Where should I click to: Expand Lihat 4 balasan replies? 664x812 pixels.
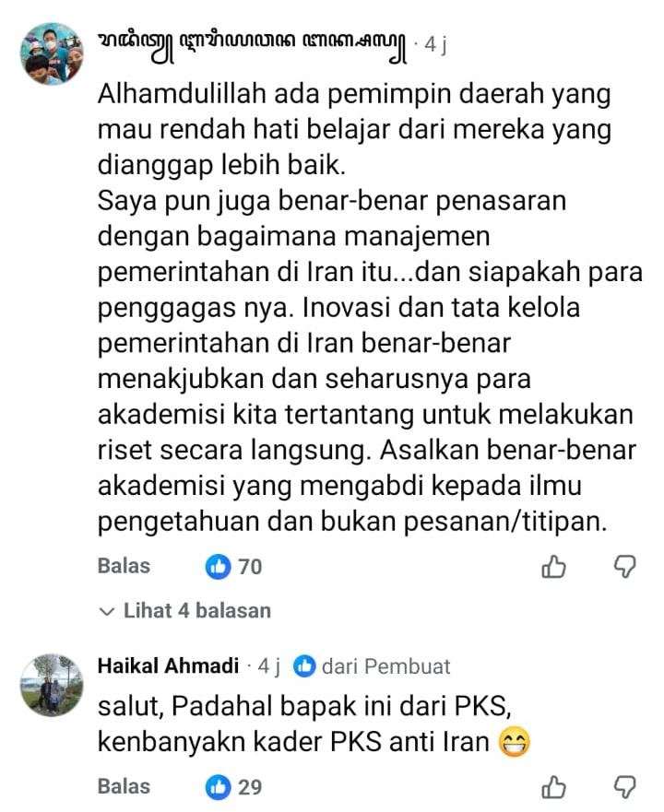(x=184, y=611)
